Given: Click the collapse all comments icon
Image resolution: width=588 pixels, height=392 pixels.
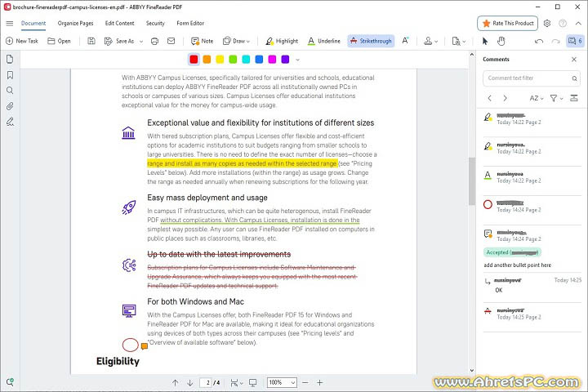Looking at the screenshot, I should pos(574,98).
